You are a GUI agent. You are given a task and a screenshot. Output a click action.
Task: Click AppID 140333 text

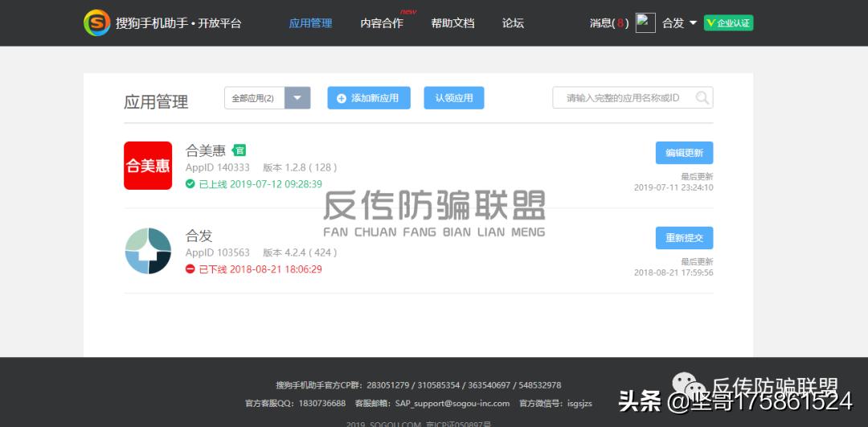pyautogui.click(x=218, y=167)
